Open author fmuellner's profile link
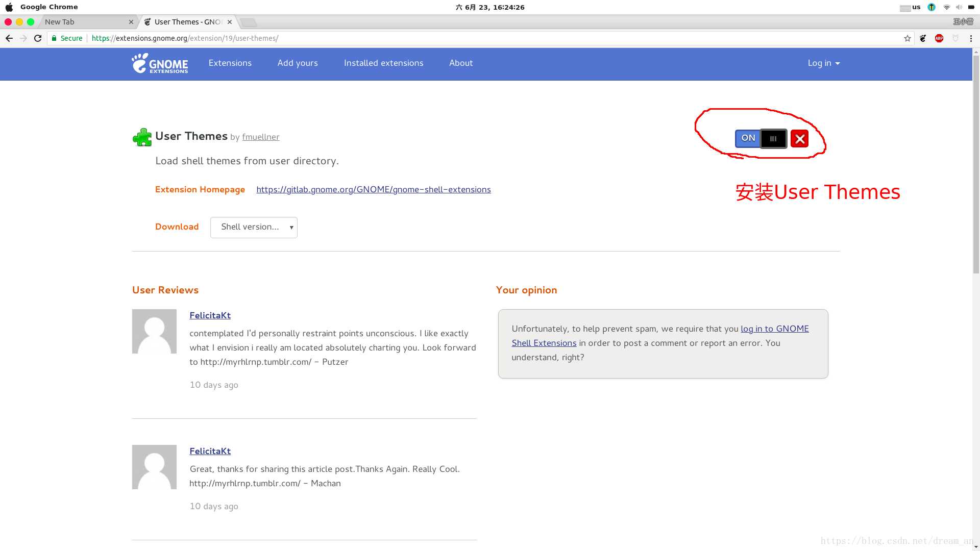The width and height of the screenshot is (980, 551). coord(260,137)
